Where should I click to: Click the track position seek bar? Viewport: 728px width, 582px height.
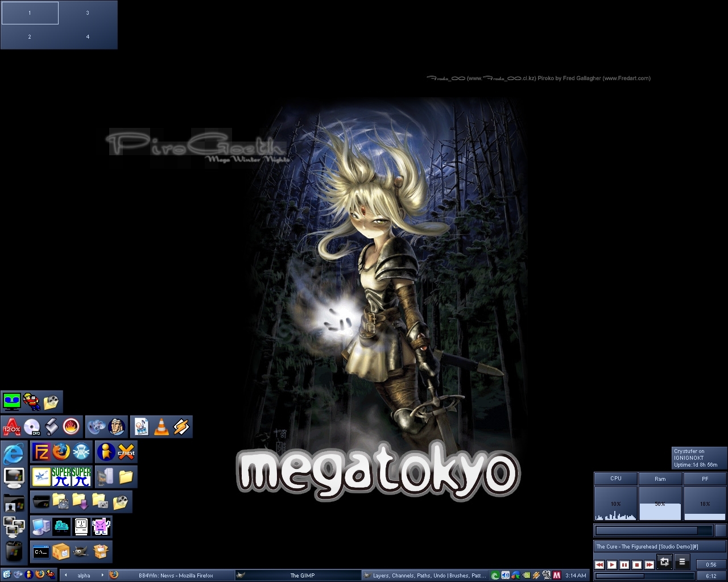[x=644, y=576]
